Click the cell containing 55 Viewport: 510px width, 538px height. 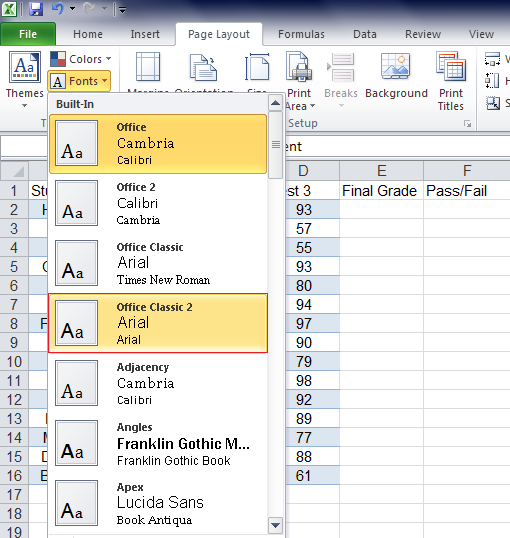[x=312, y=247]
